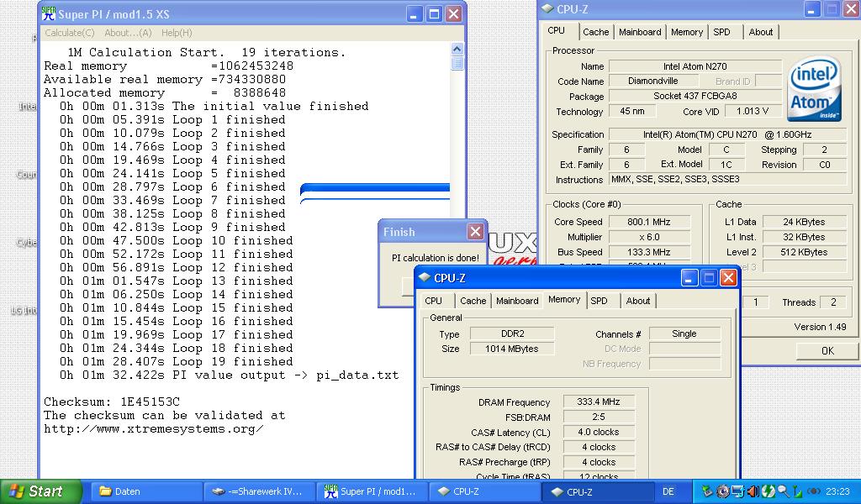Click the magnifying glass tray icon
The width and height of the screenshot is (861, 504).
point(783,491)
